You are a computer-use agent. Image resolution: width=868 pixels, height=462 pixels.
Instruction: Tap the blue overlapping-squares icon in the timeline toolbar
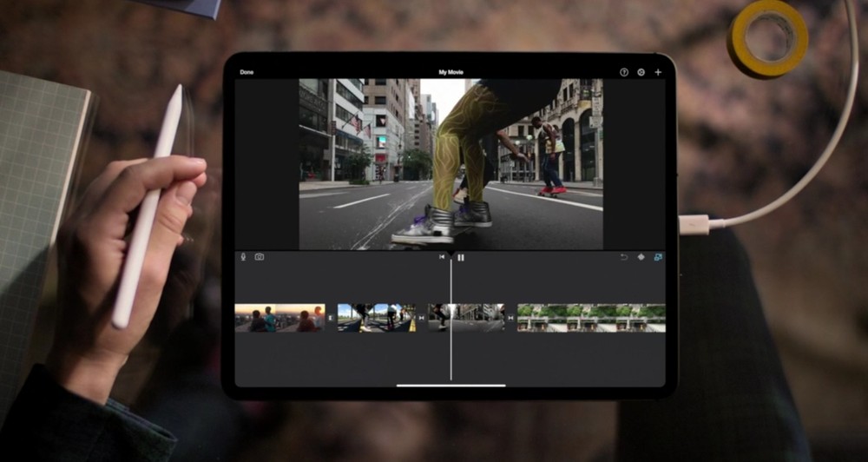tap(658, 257)
